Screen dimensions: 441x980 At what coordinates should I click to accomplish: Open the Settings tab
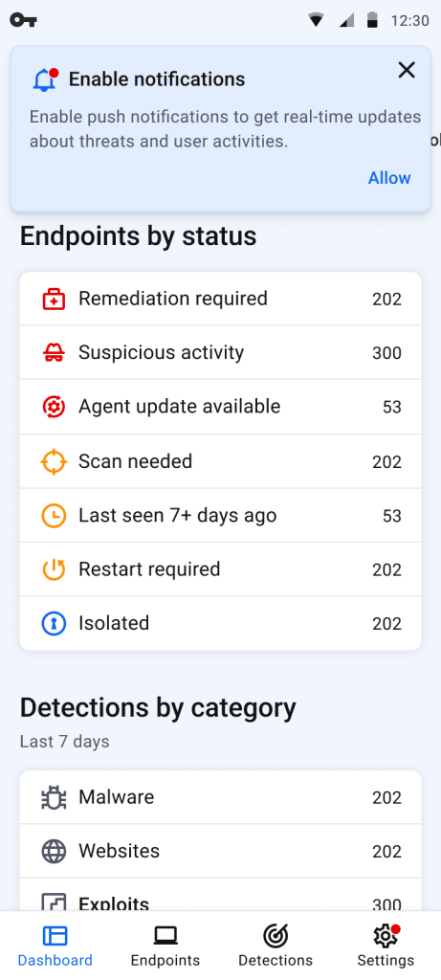pyautogui.click(x=386, y=947)
